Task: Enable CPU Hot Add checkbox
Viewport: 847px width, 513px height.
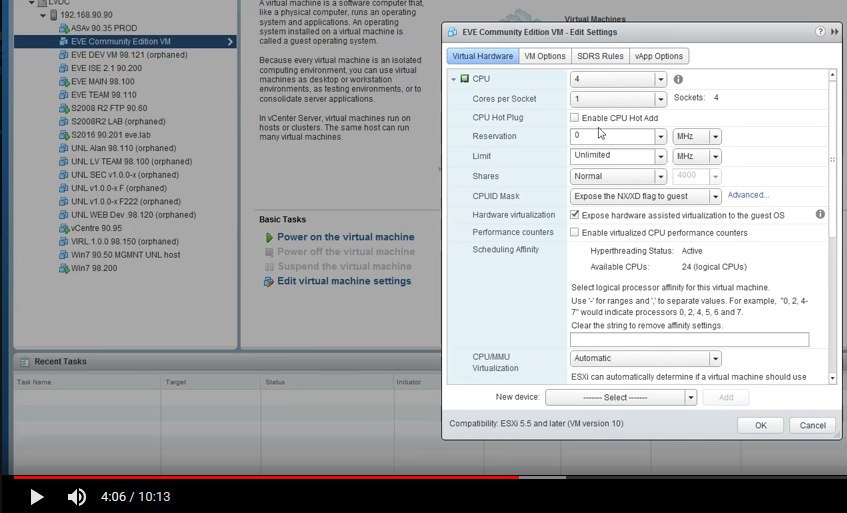Action: pyautogui.click(x=574, y=117)
